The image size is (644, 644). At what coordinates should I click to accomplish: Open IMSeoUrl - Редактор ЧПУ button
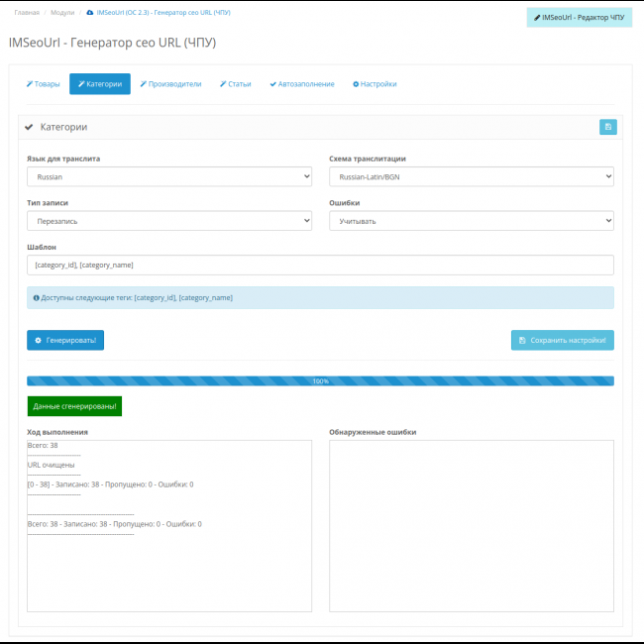(x=579, y=17)
